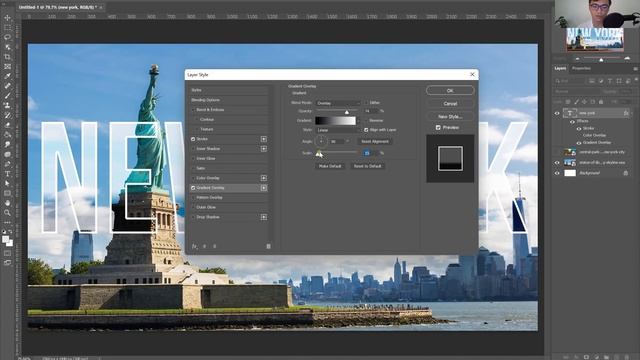Hide the Gradient Overlay effect in Layers

579,143
